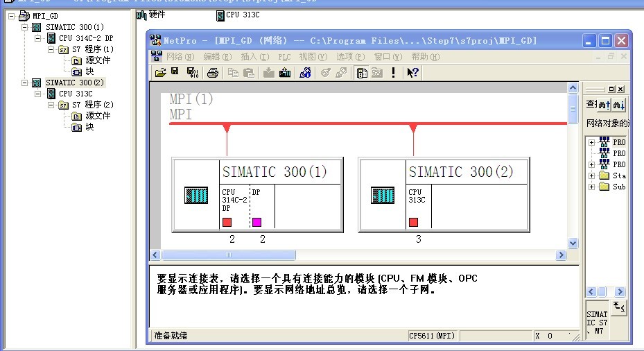Image resolution: width=644 pixels, height=351 pixels.
Task: Select the magenta DP interface square
Action: coord(256,222)
